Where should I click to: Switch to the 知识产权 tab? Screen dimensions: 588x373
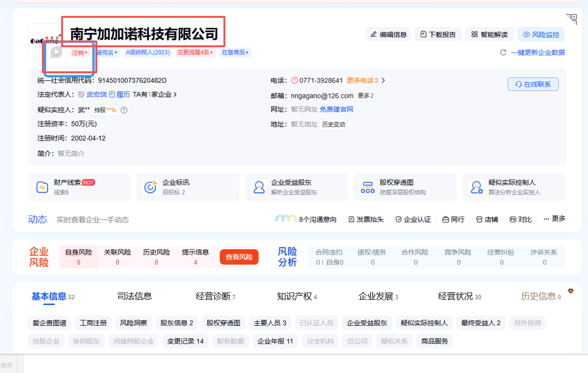(x=297, y=296)
